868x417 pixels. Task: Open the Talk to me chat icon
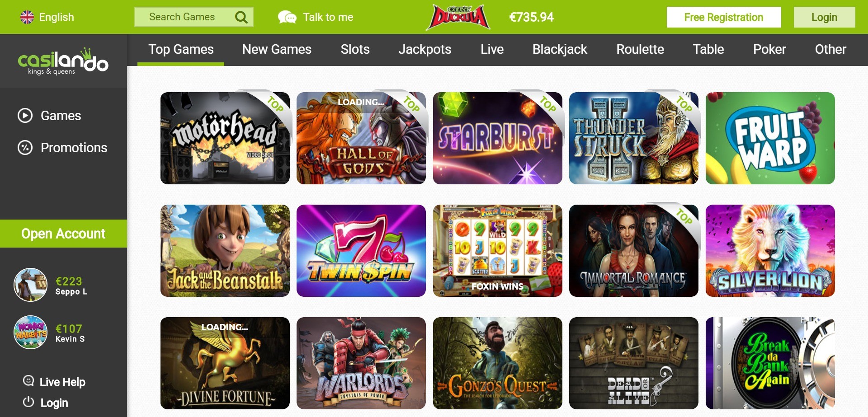coord(287,17)
